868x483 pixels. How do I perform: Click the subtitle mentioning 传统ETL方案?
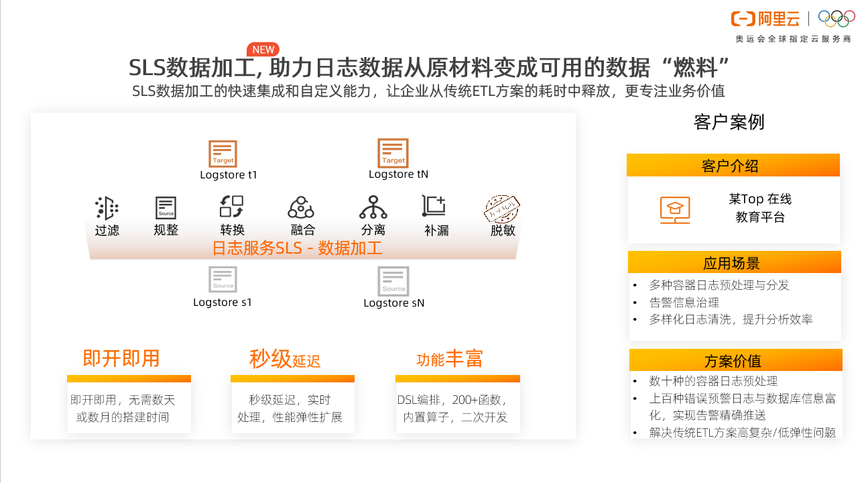pyautogui.click(x=428, y=91)
